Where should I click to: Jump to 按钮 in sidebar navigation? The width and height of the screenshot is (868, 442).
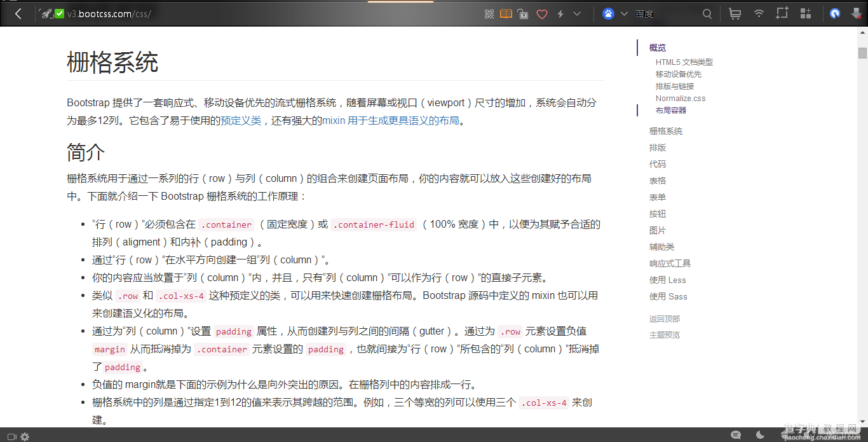(658, 214)
